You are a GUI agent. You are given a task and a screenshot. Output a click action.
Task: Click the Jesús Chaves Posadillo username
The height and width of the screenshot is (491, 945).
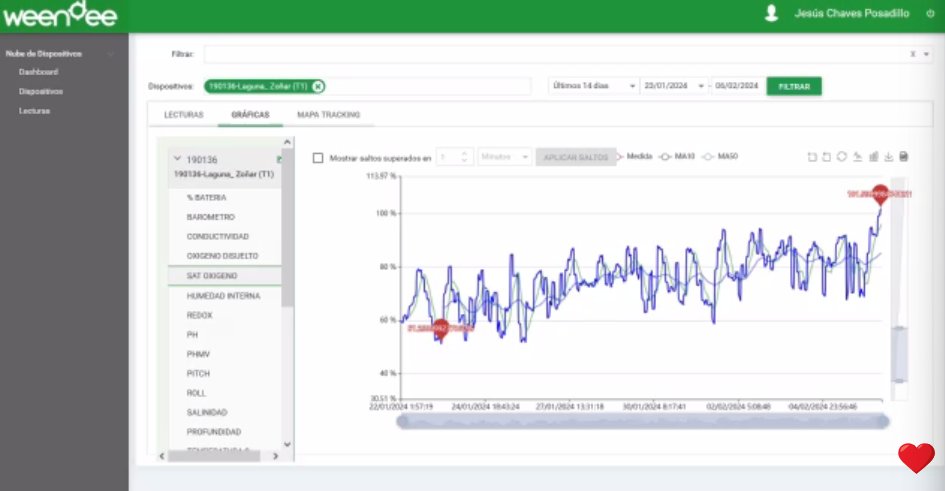coord(851,13)
